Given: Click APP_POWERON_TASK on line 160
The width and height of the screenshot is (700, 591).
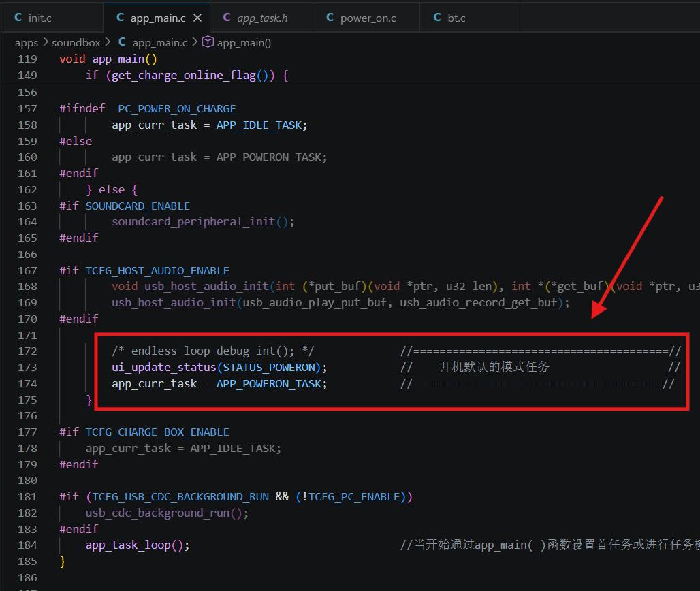Looking at the screenshot, I should click(269, 157).
